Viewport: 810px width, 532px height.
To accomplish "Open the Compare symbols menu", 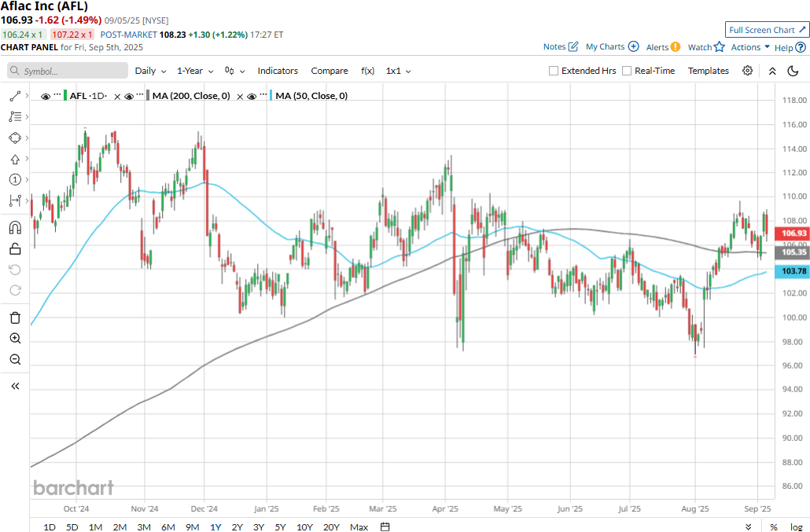I will (330, 71).
